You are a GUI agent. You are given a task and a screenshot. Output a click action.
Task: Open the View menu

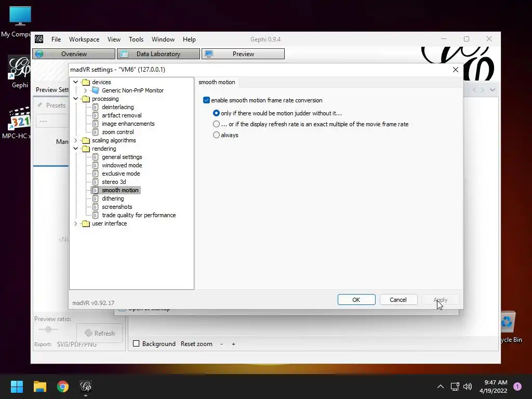click(x=114, y=39)
